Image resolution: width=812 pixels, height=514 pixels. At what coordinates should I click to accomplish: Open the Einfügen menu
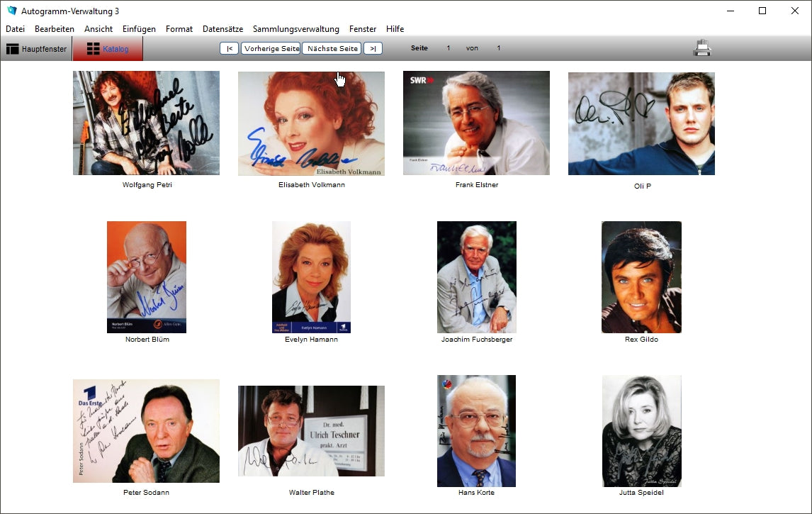click(x=139, y=29)
